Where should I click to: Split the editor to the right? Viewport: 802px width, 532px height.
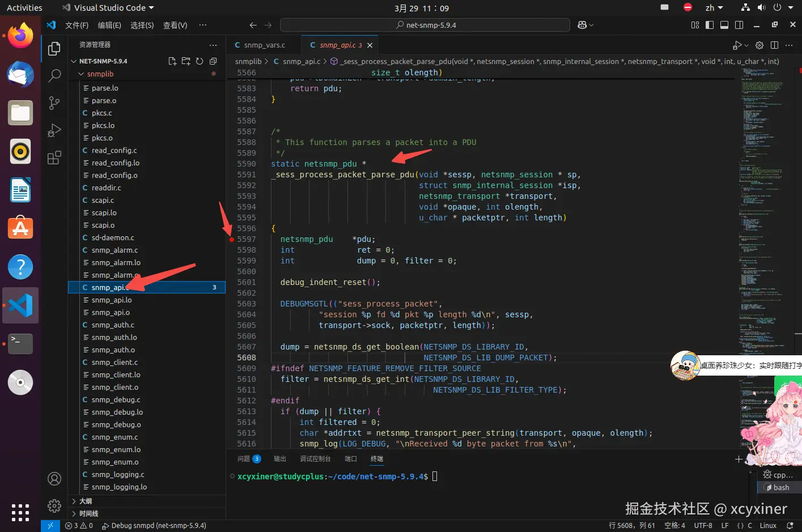coord(774,45)
